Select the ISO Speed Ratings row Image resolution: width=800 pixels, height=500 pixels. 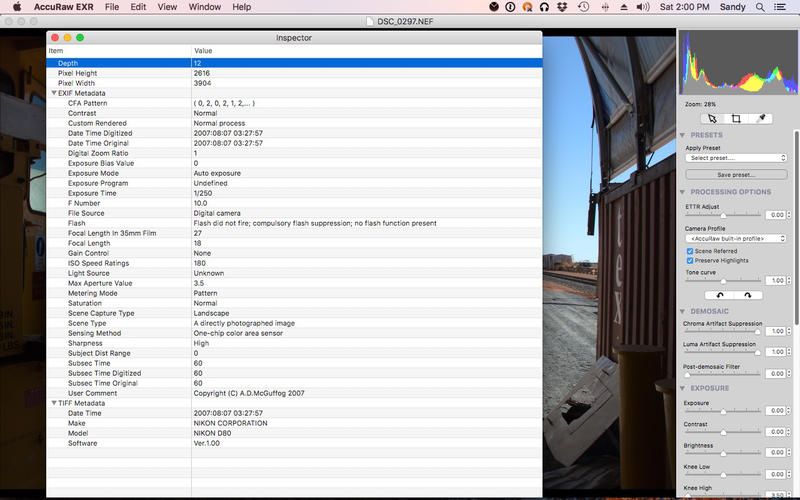(294, 263)
